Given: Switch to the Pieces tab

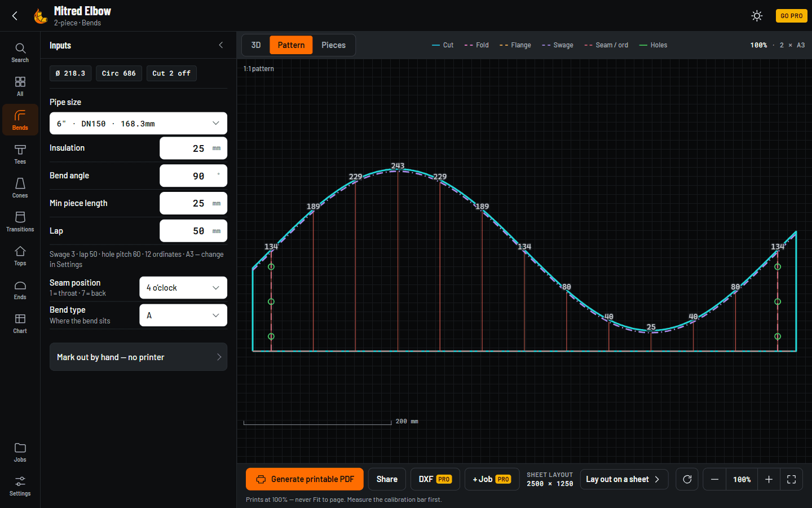Looking at the screenshot, I should (x=333, y=45).
